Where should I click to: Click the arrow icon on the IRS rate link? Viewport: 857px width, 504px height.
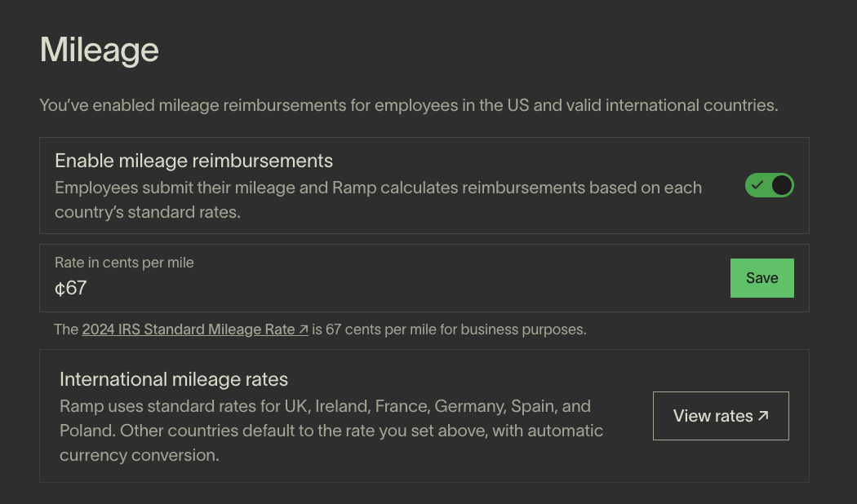click(x=302, y=328)
